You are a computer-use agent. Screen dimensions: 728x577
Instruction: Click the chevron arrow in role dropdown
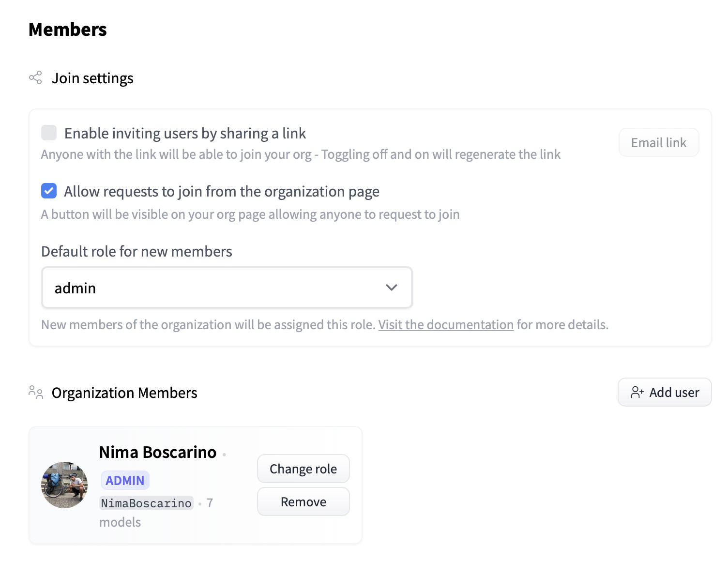[x=391, y=288]
